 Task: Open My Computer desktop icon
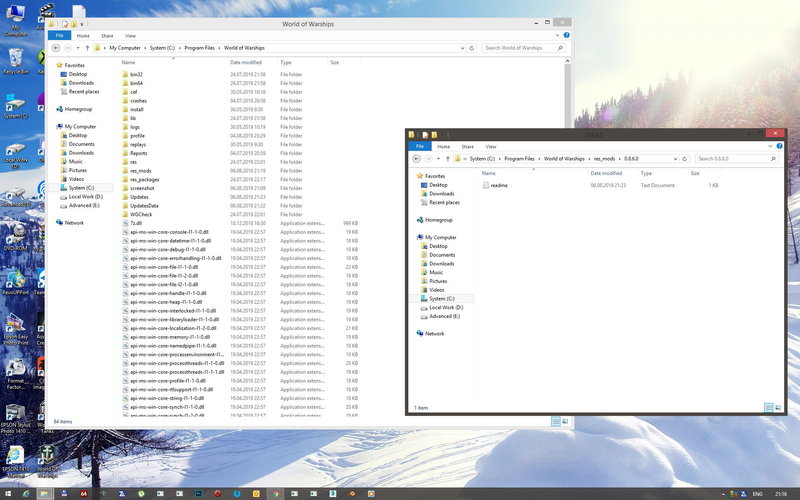tap(16, 20)
